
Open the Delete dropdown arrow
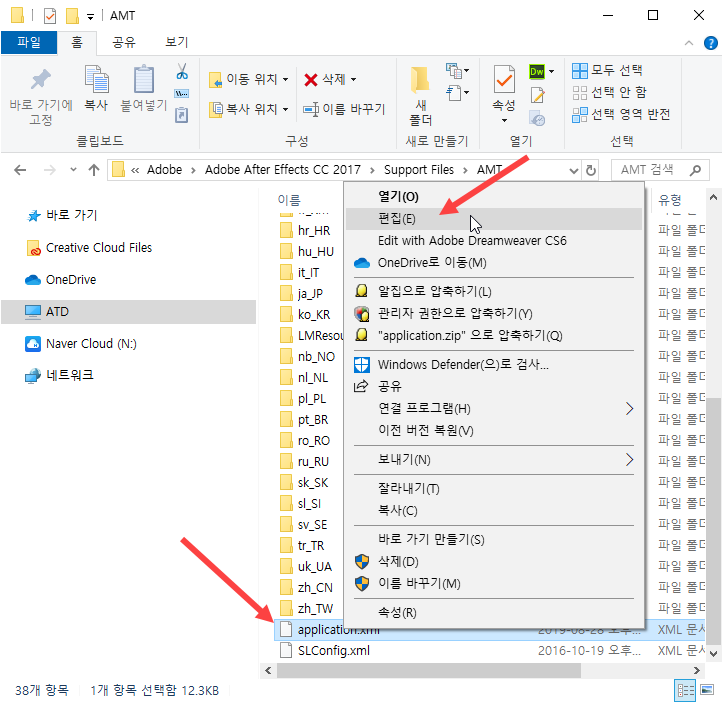coord(354,79)
